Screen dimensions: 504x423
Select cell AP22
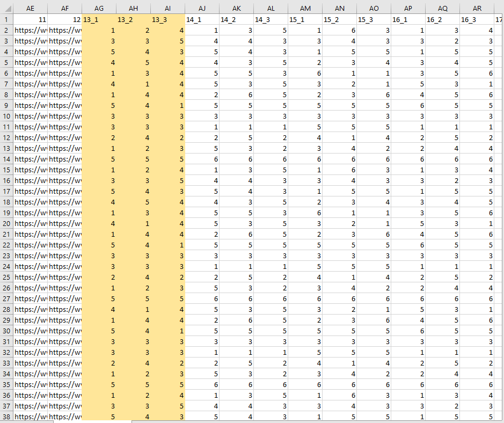(408, 245)
